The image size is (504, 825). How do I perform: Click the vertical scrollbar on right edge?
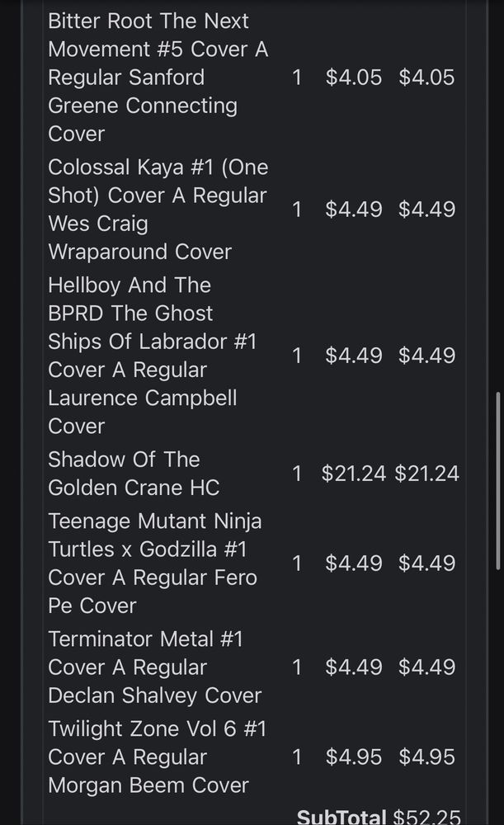tap(497, 478)
